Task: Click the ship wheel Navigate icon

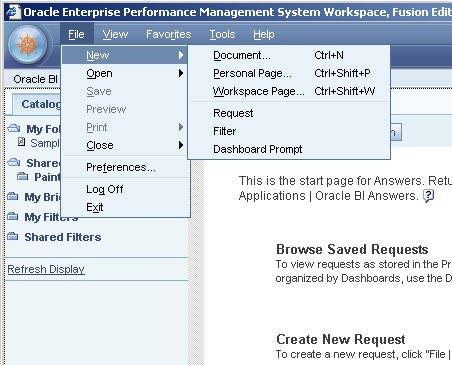Action: pos(28,44)
